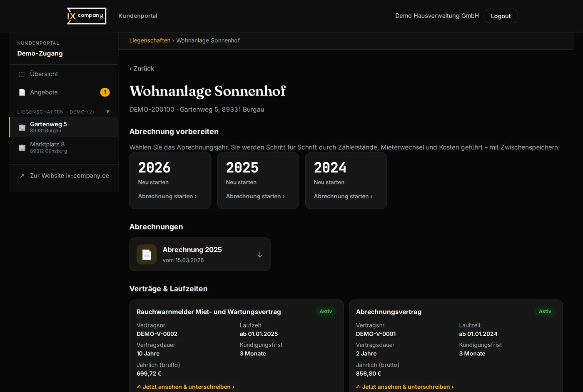Image resolution: width=583 pixels, height=392 pixels.
Task: Click the Übersicht dashboard icon
Action: click(x=22, y=74)
